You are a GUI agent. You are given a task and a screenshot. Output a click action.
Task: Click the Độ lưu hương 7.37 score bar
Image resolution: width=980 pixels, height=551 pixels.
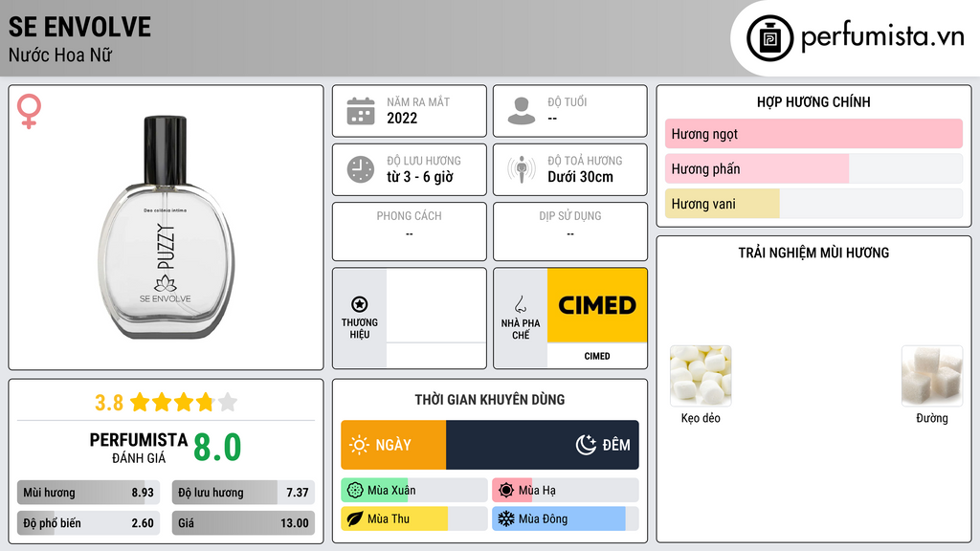pyautogui.click(x=243, y=493)
